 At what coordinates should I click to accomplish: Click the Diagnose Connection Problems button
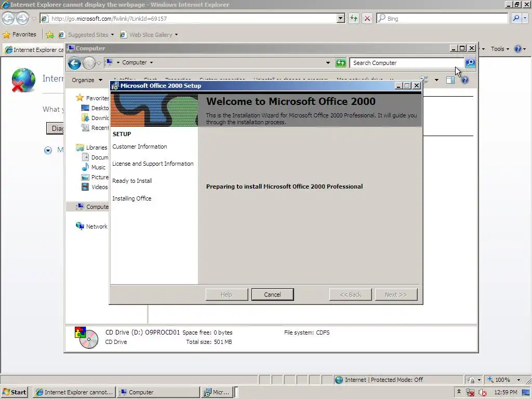[55, 128]
